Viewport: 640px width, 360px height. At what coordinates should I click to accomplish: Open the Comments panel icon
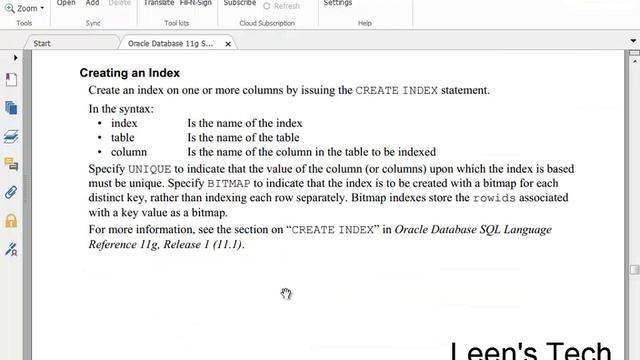[11, 164]
